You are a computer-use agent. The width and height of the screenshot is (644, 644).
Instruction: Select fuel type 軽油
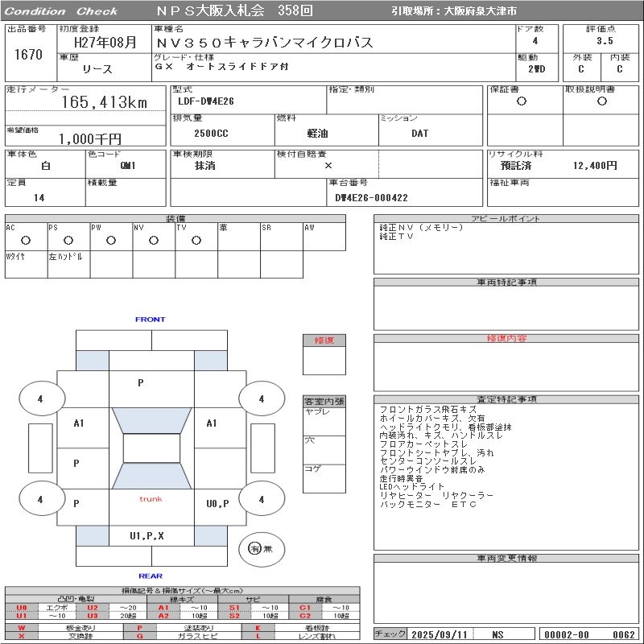coord(317,134)
